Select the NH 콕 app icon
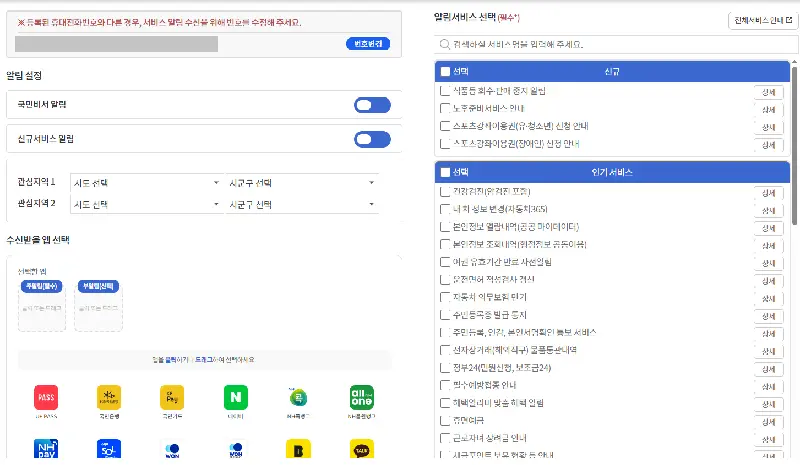 (x=298, y=397)
